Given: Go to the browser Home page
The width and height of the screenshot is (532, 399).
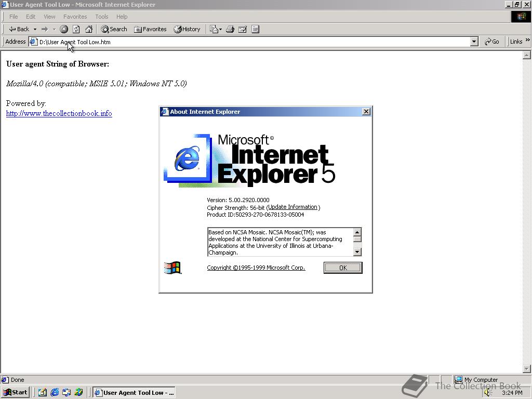Looking at the screenshot, I should 88,29.
